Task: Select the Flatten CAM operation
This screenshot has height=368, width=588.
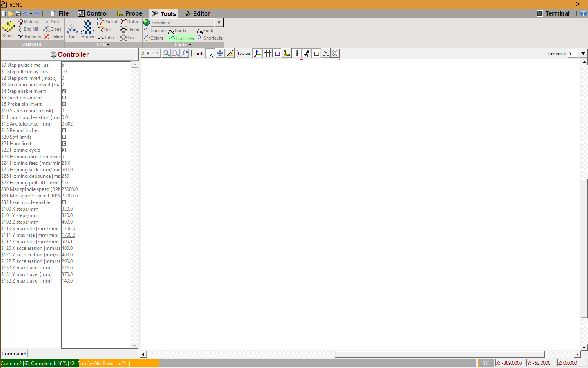Action: (x=131, y=29)
